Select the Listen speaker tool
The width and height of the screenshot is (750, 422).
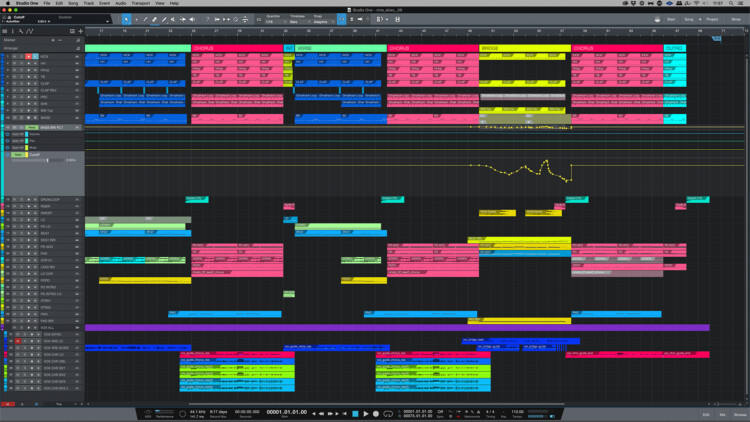point(192,20)
